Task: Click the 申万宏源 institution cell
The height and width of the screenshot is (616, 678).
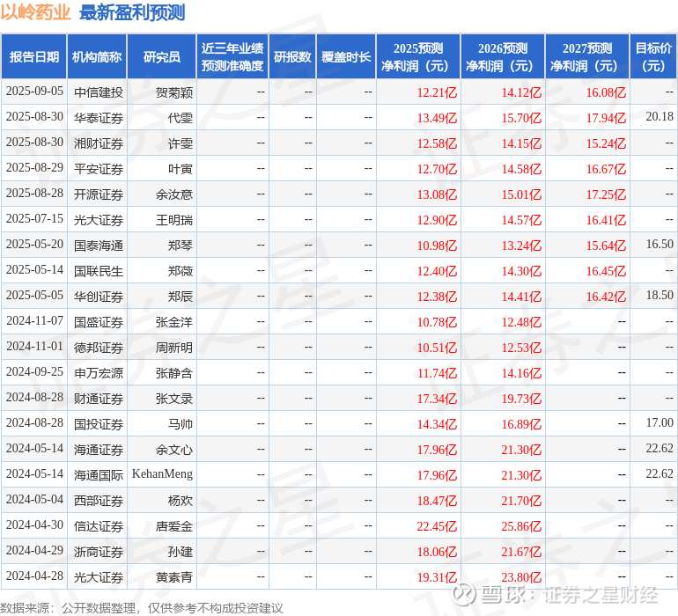Action: pos(99,372)
